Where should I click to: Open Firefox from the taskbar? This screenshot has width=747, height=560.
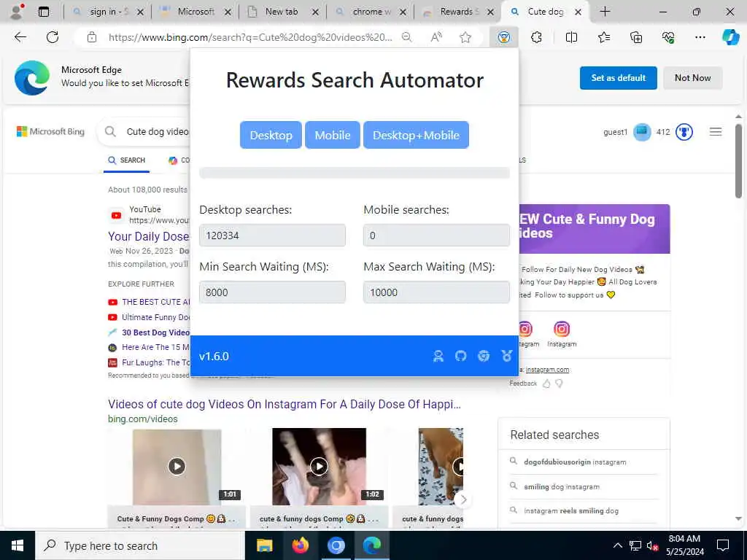coord(300,545)
